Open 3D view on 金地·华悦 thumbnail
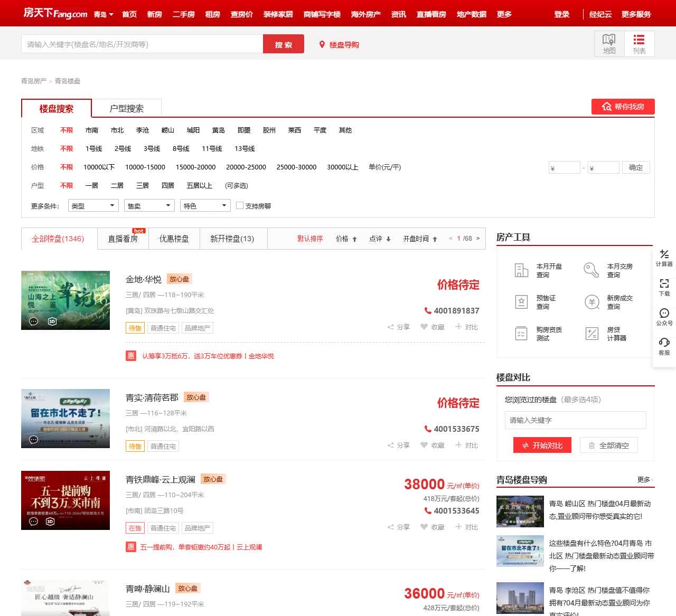 coord(52,321)
